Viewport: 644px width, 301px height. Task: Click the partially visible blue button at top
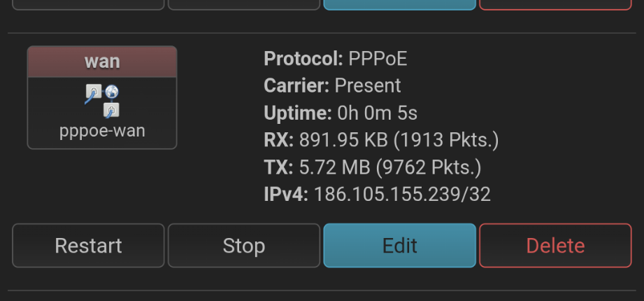(399, 4)
